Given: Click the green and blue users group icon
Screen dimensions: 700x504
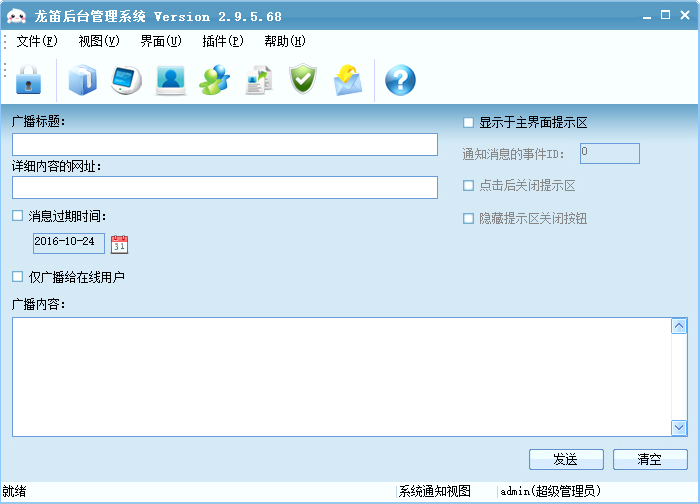Looking at the screenshot, I should pos(214,80).
